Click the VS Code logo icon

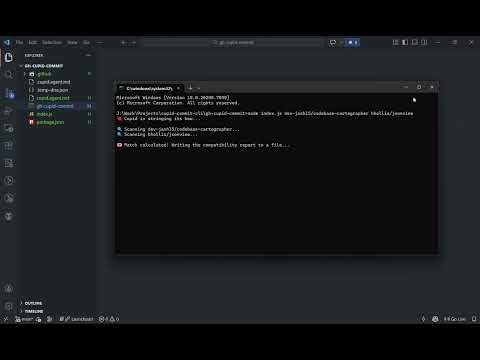[7, 42]
